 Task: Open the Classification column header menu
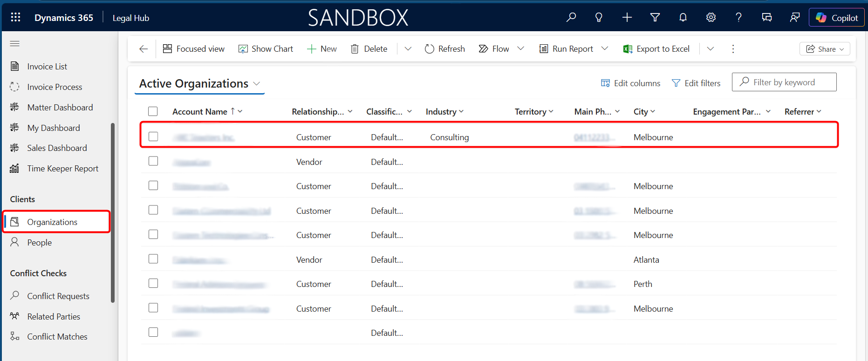click(389, 112)
